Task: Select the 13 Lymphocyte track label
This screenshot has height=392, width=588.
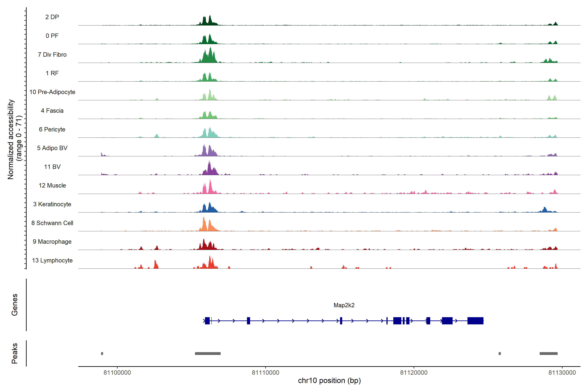Action: point(52,261)
